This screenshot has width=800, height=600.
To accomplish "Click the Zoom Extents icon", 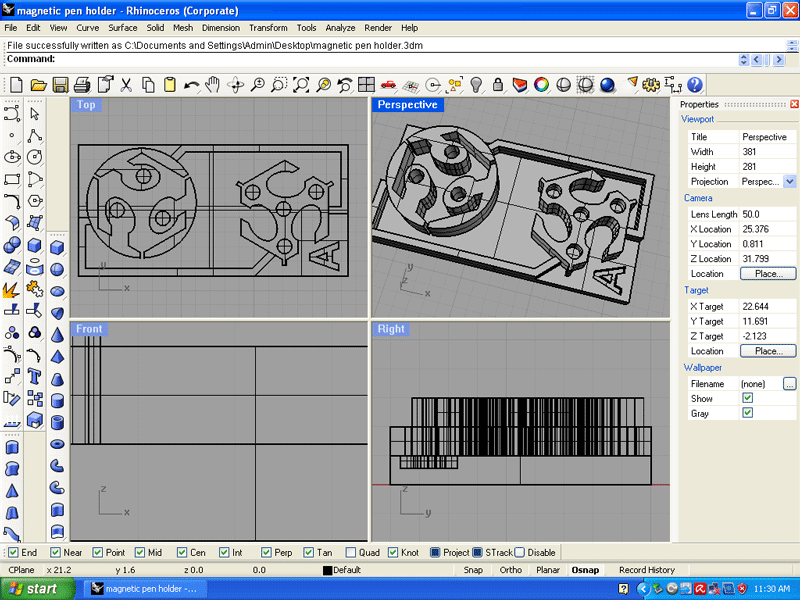I will click(301, 85).
